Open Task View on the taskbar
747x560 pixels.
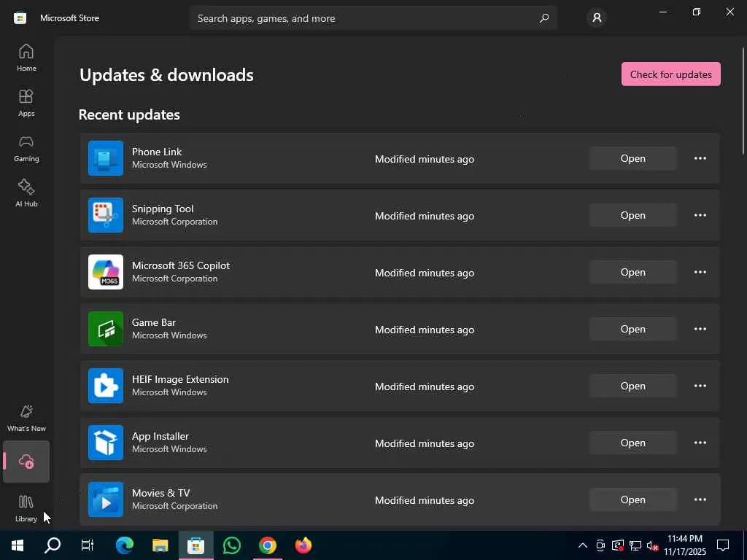coord(88,545)
